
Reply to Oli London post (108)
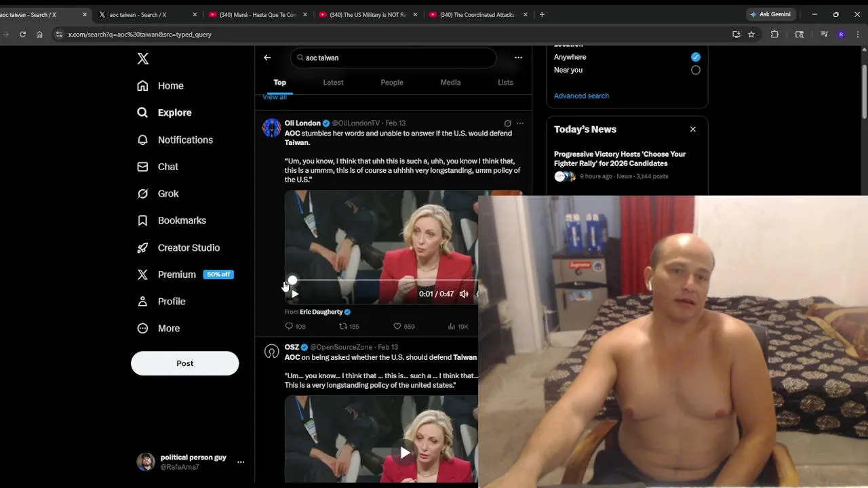tap(295, 326)
